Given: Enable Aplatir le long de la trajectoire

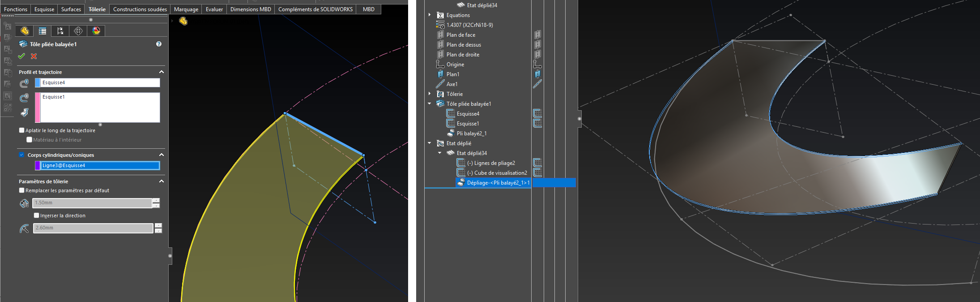Looking at the screenshot, I should point(21,130).
